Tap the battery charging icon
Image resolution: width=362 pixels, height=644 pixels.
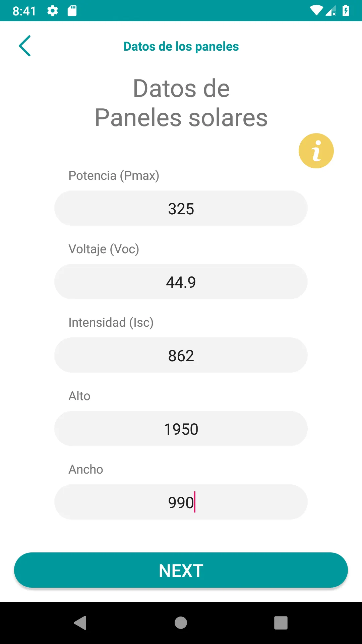tap(346, 10)
